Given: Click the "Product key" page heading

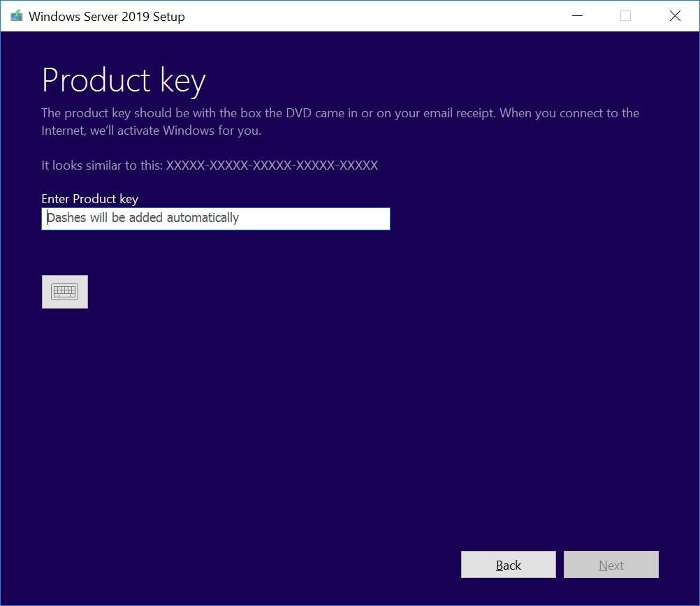Looking at the screenshot, I should 124,81.
